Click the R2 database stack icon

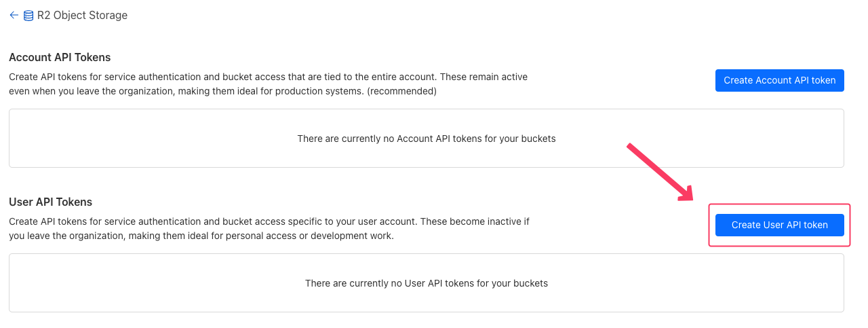28,15
